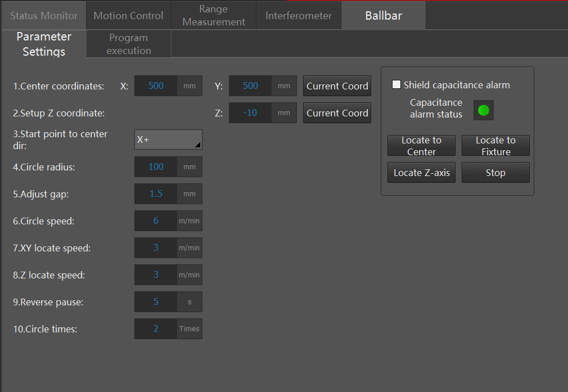Click the '9.Reverse pause:' label

(x=48, y=302)
